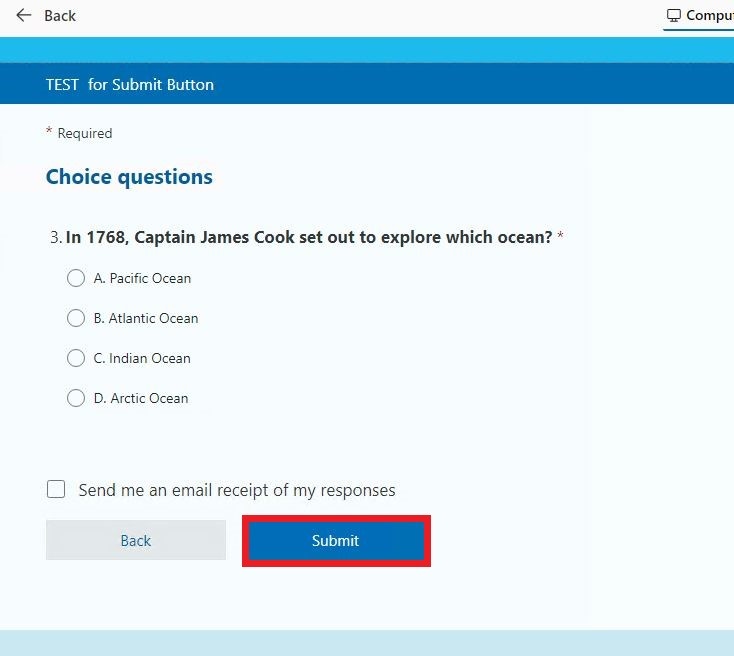Click the gray Back button beside Submit

click(x=136, y=540)
